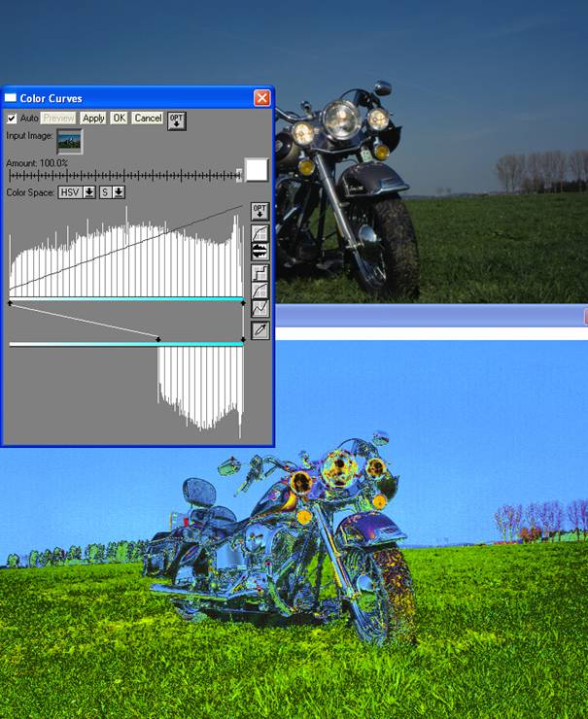Screen dimensions: 588x719
Task: Click the histogram display toggle icon
Action: click(x=260, y=252)
